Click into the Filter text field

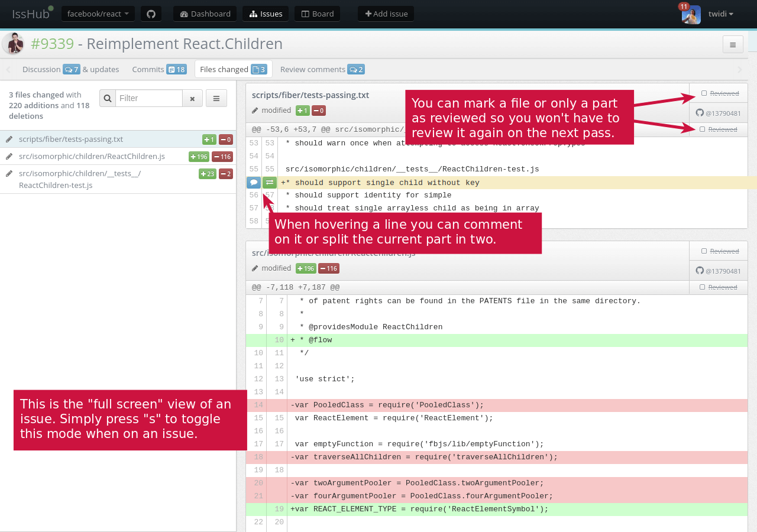[x=149, y=99]
